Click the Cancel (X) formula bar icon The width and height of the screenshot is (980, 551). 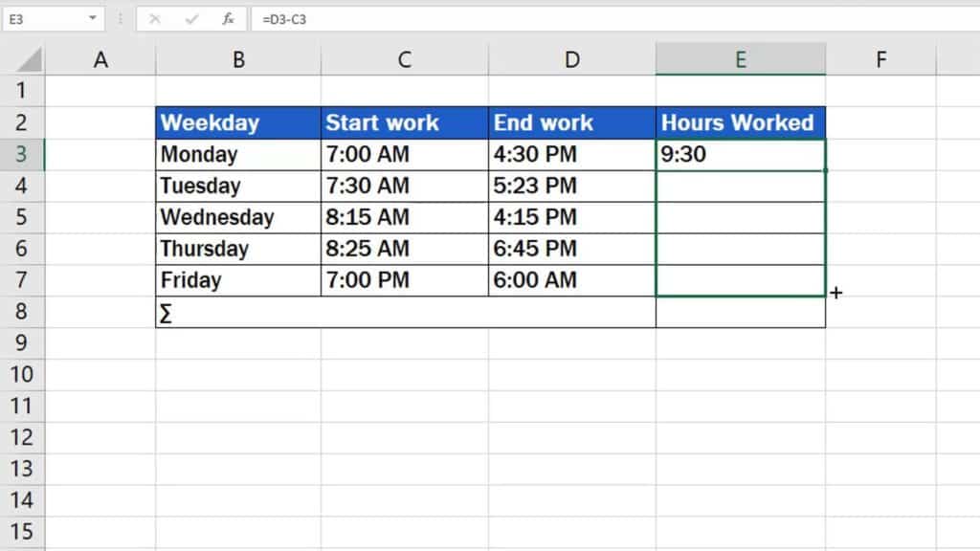click(x=155, y=18)
